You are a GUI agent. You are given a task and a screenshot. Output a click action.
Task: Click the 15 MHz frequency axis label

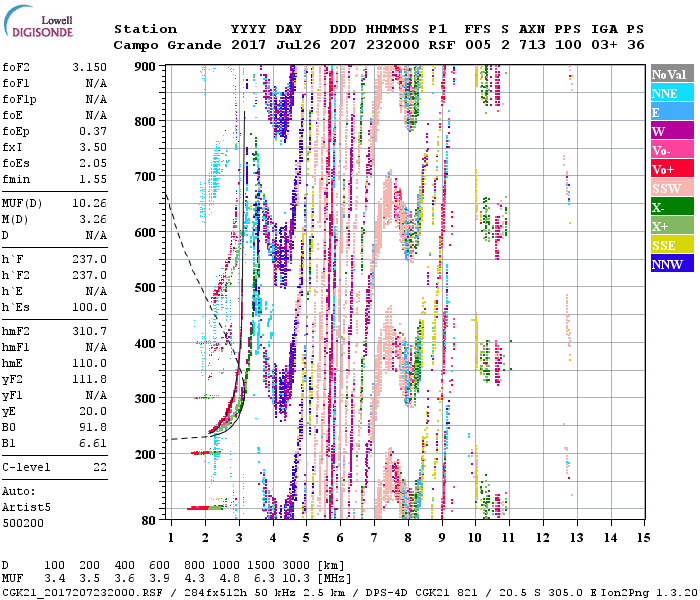643,538
